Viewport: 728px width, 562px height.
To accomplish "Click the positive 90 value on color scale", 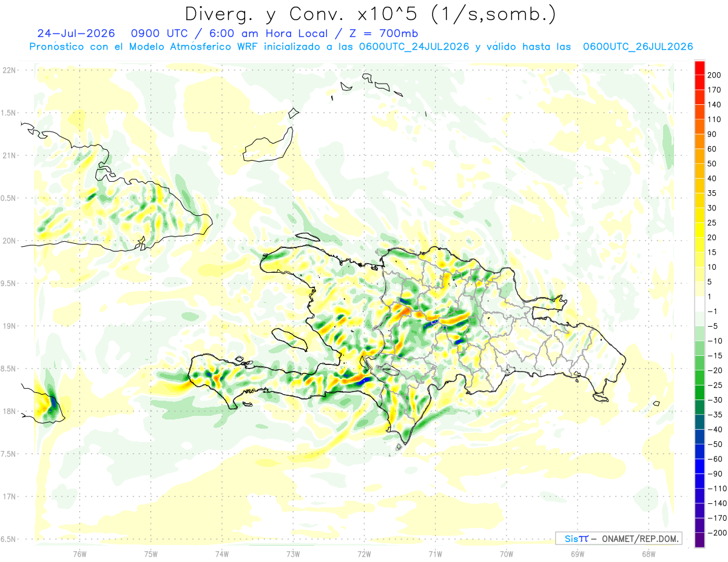I will (x=712, y=134).
